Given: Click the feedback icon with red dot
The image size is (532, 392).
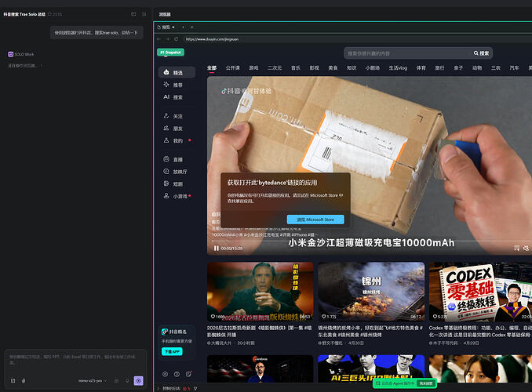Looking at the screenshot, I should [x=188, y=374].
